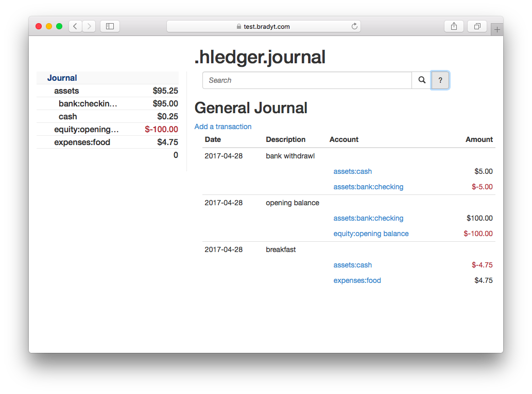Select the cash account in sidebar
The width and height of the screenshot is (532, 394).
pos(68,116)
